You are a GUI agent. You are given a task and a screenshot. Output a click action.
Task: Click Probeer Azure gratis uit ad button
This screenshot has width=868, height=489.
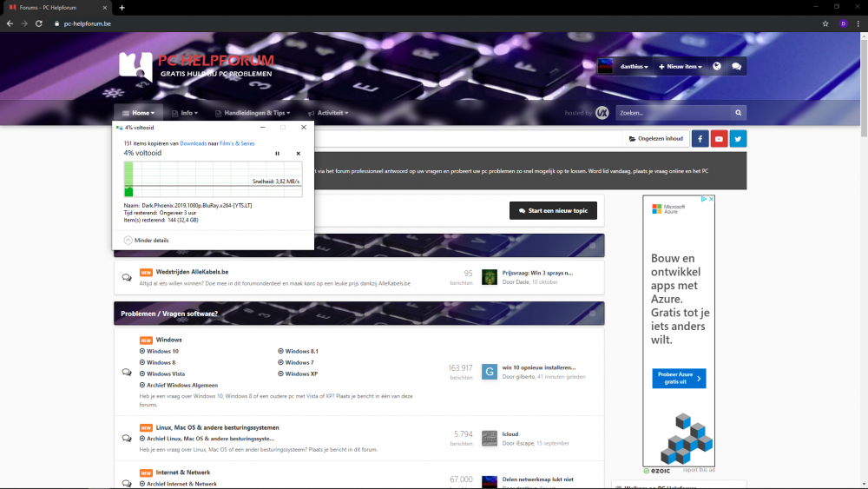(x=679, y=378)
